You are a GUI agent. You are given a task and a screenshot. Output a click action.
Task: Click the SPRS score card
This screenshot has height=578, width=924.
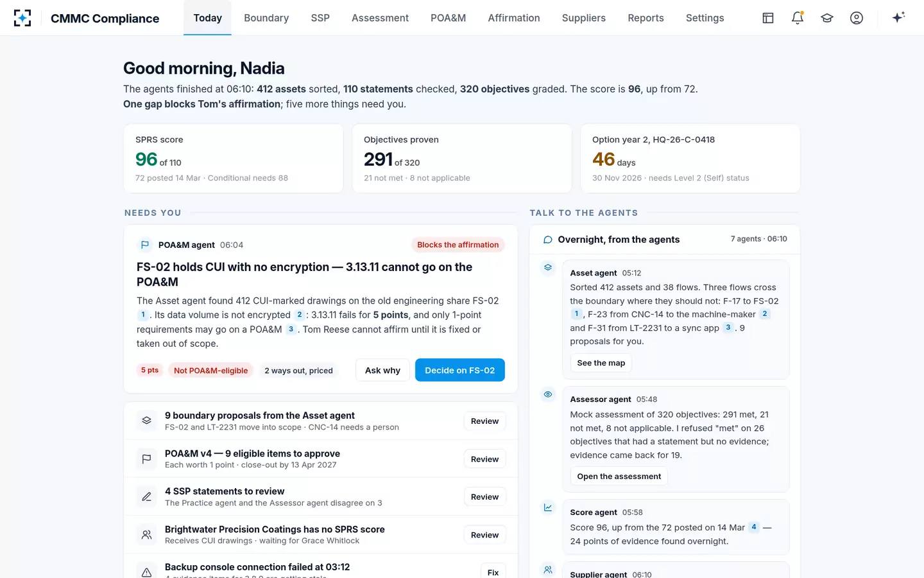click(x=234, y=159)
